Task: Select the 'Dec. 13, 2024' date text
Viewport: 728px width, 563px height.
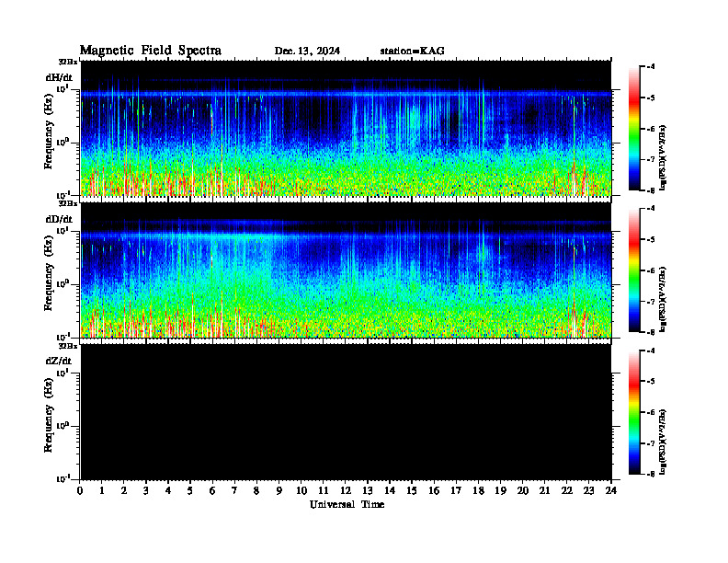Action: pos(307,51)
